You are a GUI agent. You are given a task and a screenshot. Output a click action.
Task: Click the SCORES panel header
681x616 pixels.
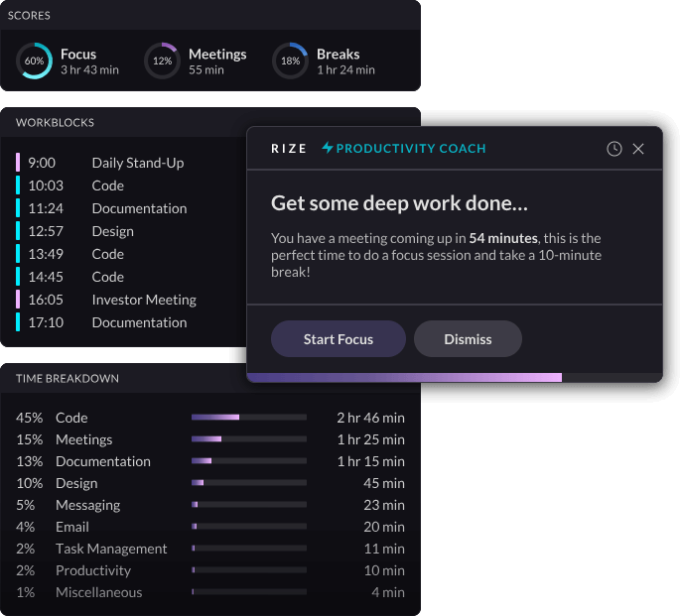point(210,15)
